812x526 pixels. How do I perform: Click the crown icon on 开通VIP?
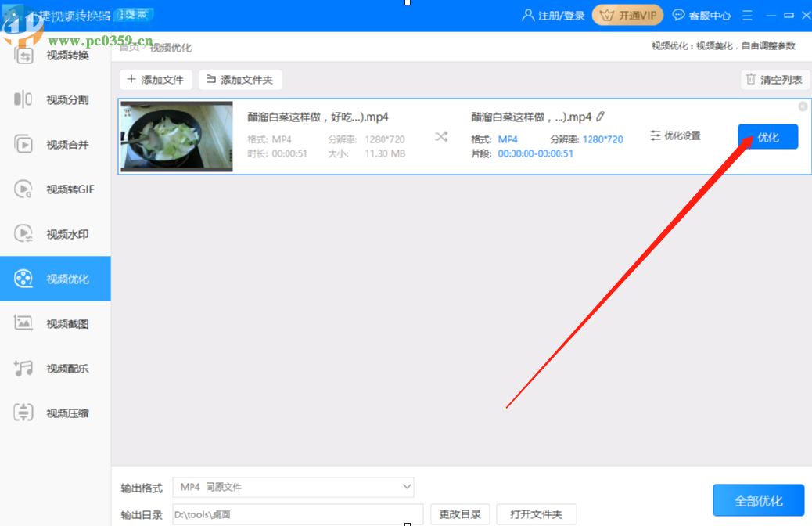click(606, 16)
